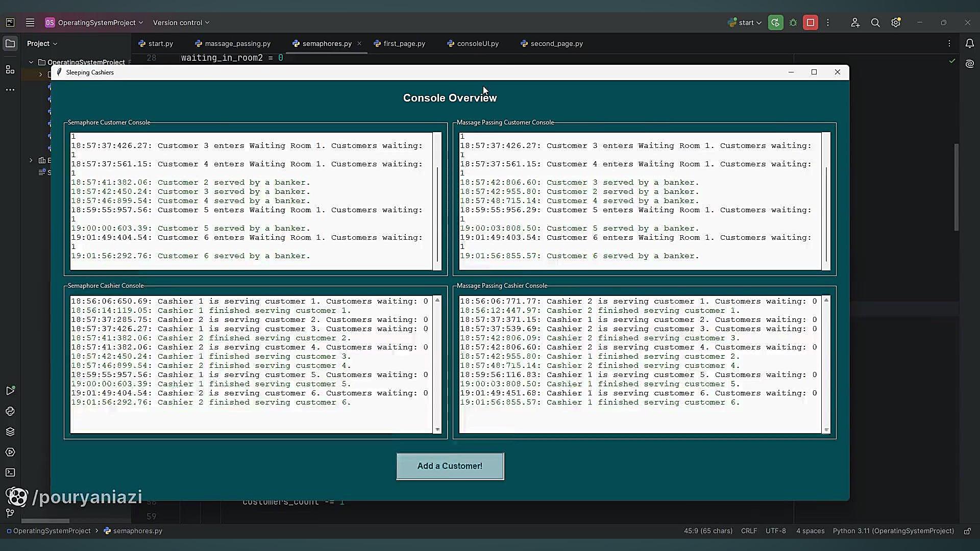This screenshot has height=551, width=980.
Task: Open IDE settings gear
Action: (896, 22)
